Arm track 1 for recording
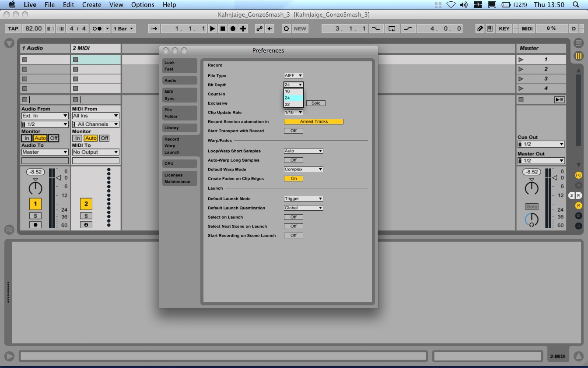This screenshot has width=588, height=368. (35, 225)
